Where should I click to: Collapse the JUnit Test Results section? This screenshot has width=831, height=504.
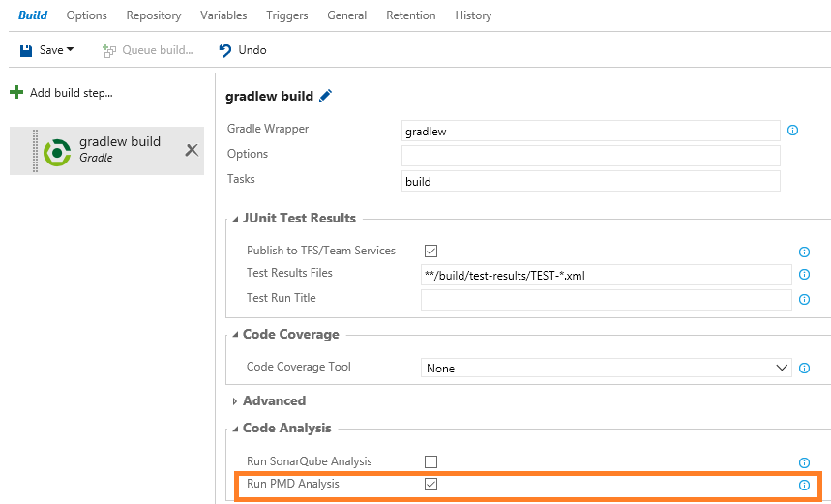point(235,219)
